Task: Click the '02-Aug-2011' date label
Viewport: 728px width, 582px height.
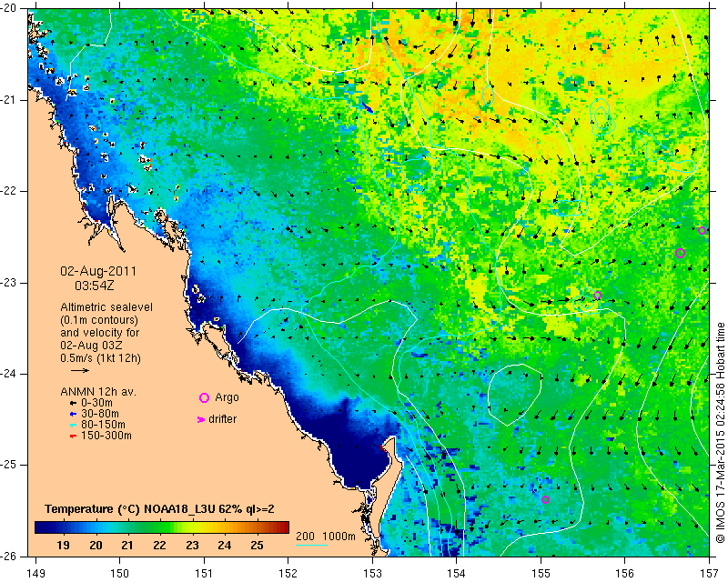Action: tap(98, 271)
